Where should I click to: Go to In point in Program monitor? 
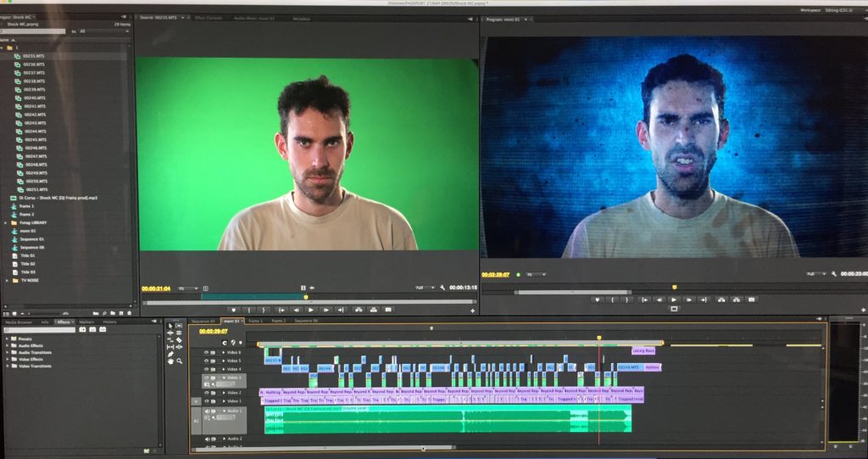(644, 299)
